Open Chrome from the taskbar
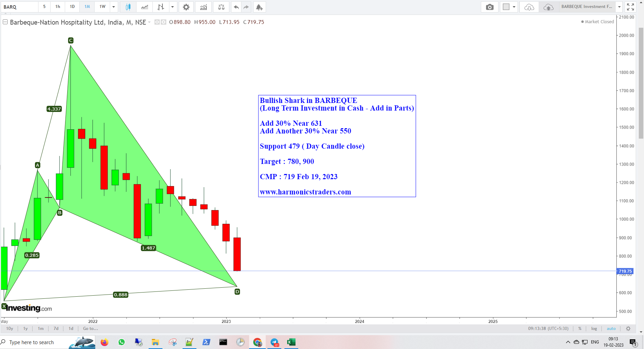The image size is (644, 349). [257, 342]
